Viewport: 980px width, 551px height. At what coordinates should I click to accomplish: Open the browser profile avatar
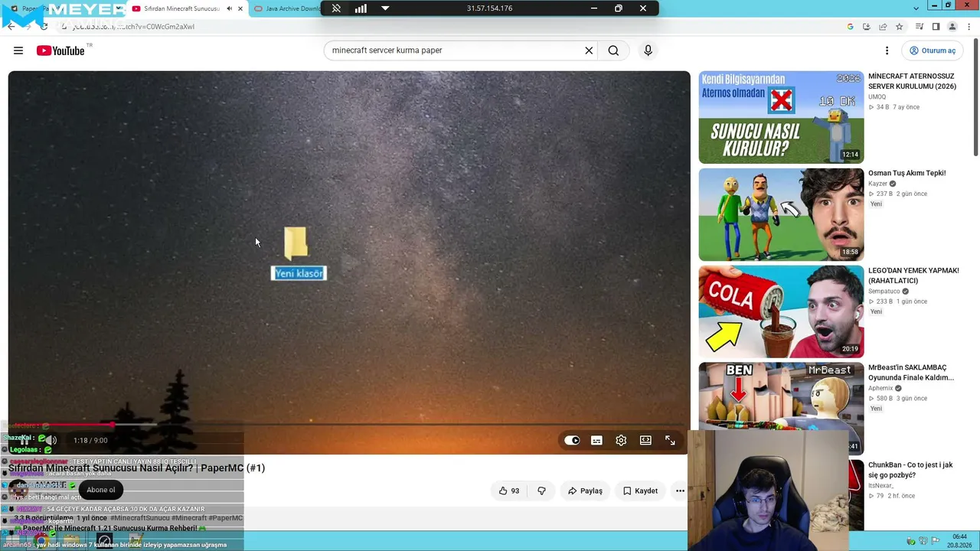coord(952,27)
